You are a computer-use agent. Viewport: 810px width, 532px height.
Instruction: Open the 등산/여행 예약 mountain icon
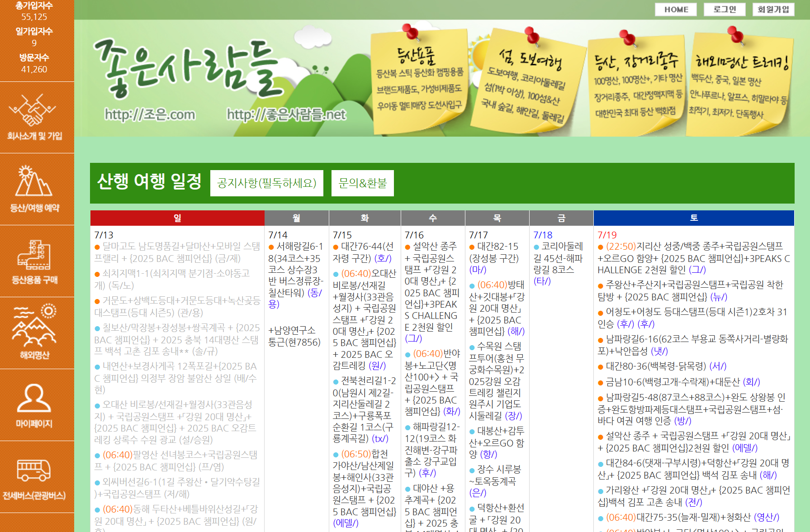[34, 189]
